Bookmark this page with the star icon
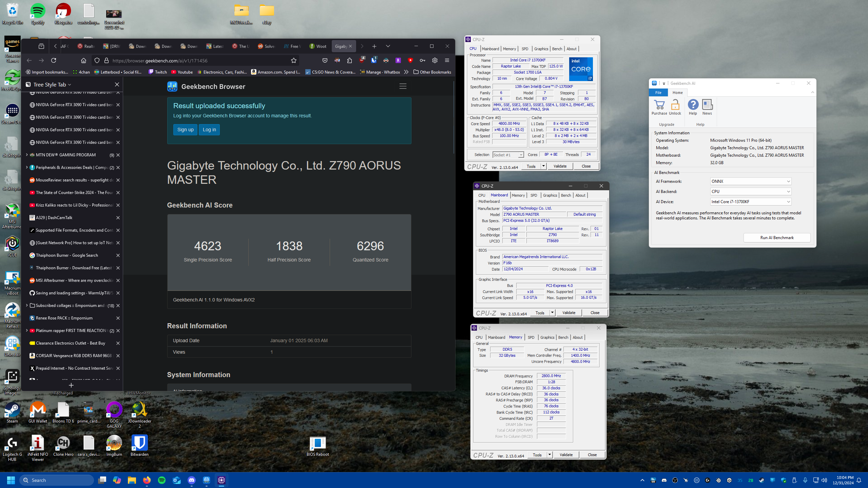The image size is (868, 488). tap(294, 60)
